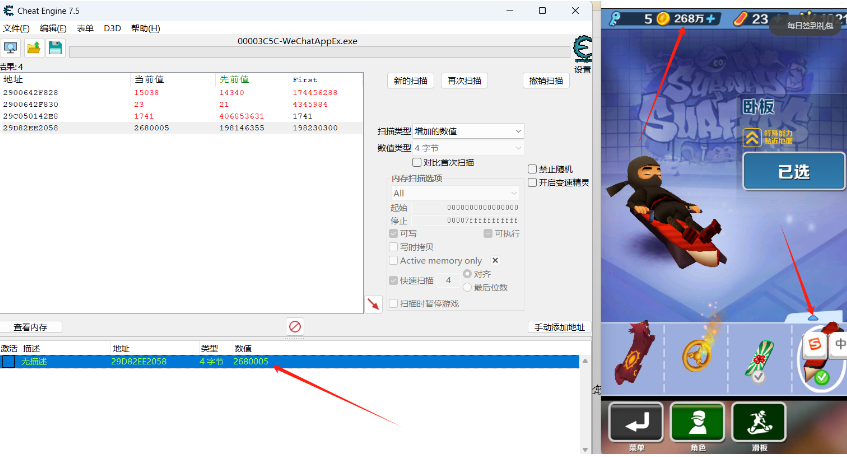Click the yellow chevron special ability icon

pyautogui.click(x=752, y=138)
